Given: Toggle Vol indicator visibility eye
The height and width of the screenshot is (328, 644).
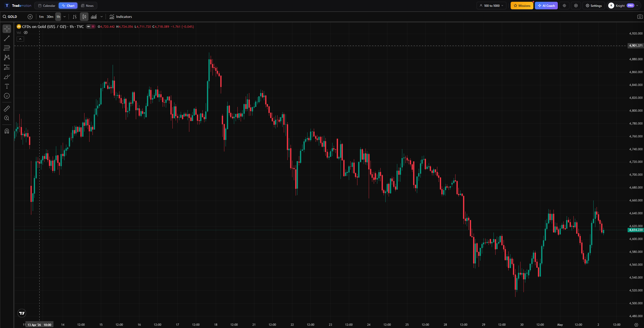Looking at the screenshot, I should (26, 33).
